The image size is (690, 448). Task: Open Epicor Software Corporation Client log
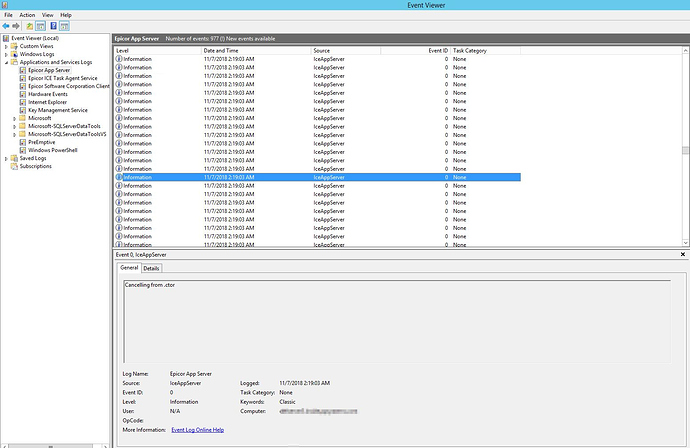coord(69,86)
